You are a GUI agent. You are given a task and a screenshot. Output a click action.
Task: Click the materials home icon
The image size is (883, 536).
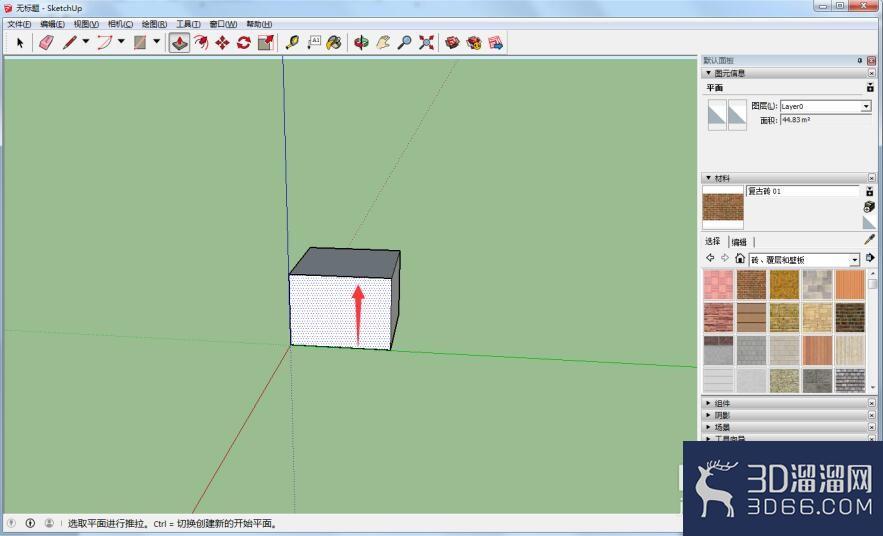pyautogui.click(x=740, y=258)
